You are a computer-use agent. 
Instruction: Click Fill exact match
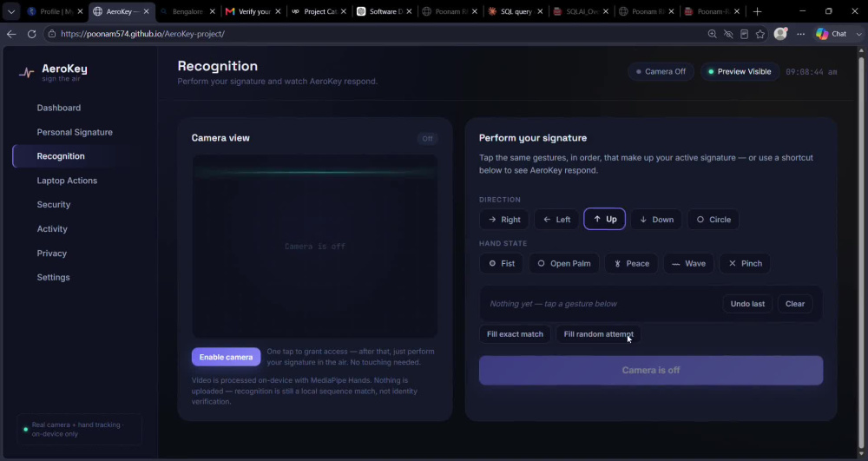click(515, 334)
